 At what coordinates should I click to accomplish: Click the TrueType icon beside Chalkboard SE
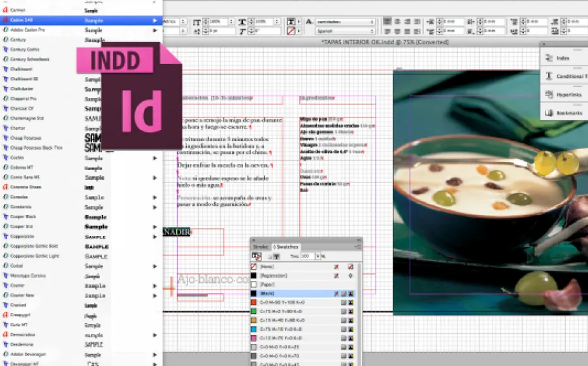[5, 79]
